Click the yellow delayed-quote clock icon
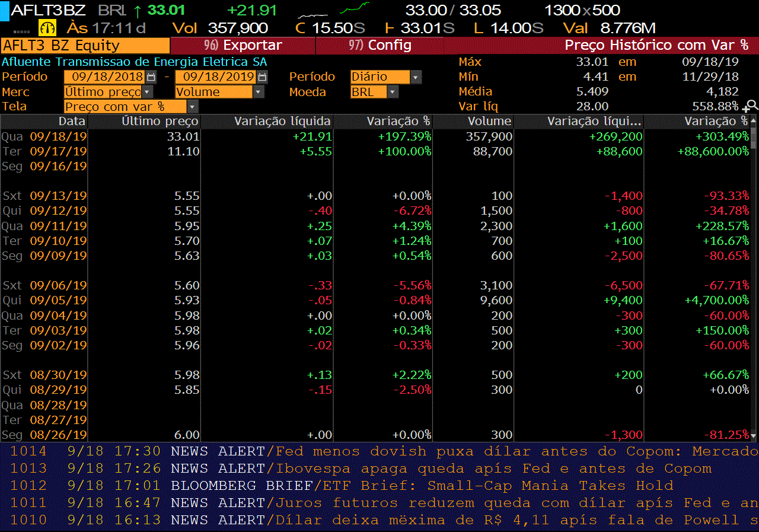 (47, 27)
